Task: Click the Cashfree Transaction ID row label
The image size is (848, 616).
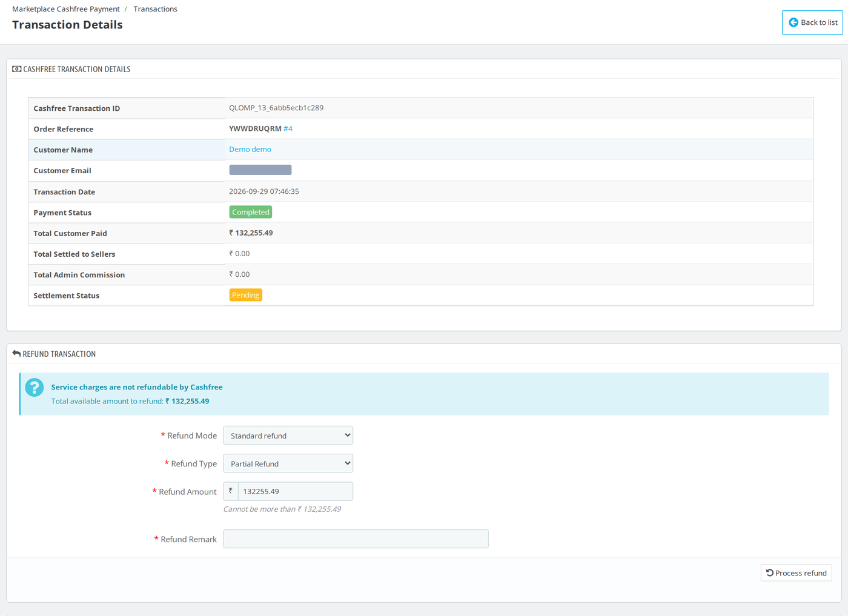Action: coord(77,108)
